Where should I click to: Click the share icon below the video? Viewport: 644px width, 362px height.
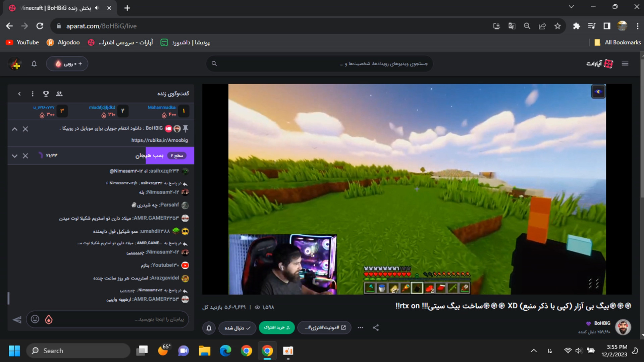tap(376, 328)
